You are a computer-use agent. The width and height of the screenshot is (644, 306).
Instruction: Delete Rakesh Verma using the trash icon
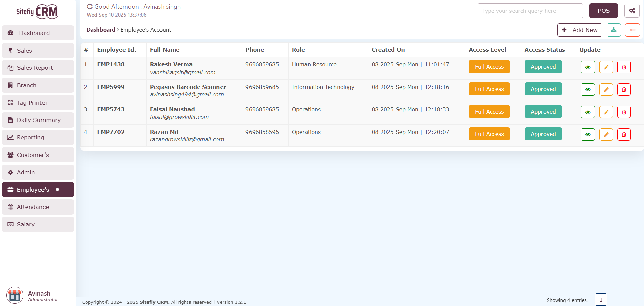[624, 67]
